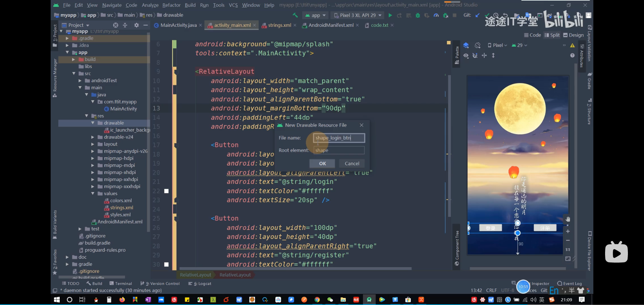The image size is (644, 305).
Task: Open the Pixel 3 XL API 29 device dropdown
Action: pyautogui.click(x=358, y=15)
